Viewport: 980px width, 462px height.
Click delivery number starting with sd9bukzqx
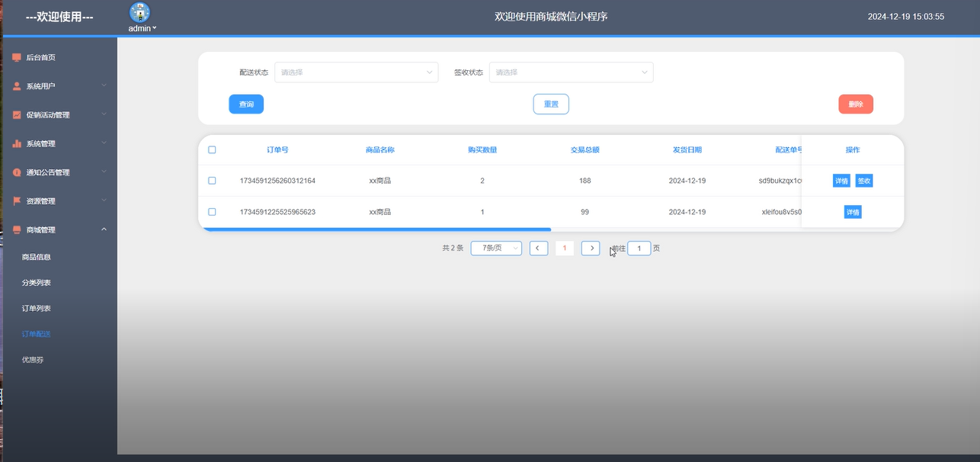(x=780, y=181)
